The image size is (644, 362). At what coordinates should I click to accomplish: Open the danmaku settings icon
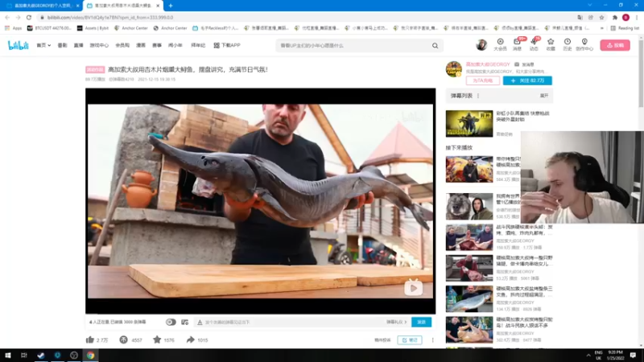185,323
